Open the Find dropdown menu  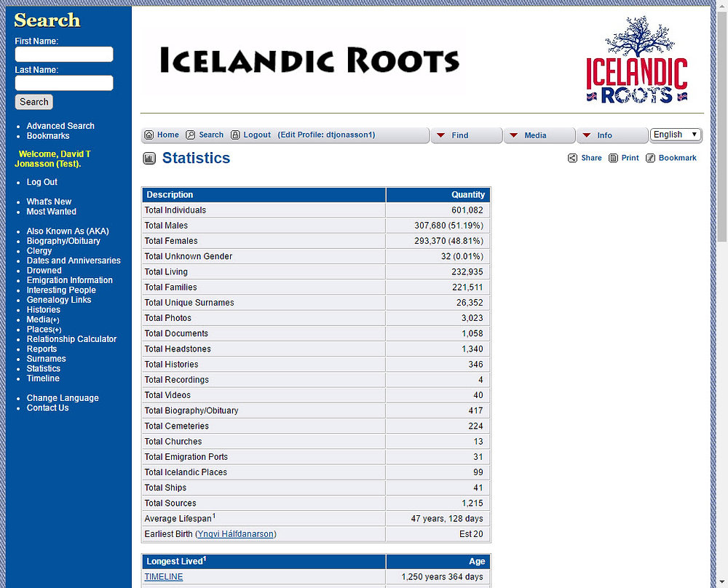(466, 135)
